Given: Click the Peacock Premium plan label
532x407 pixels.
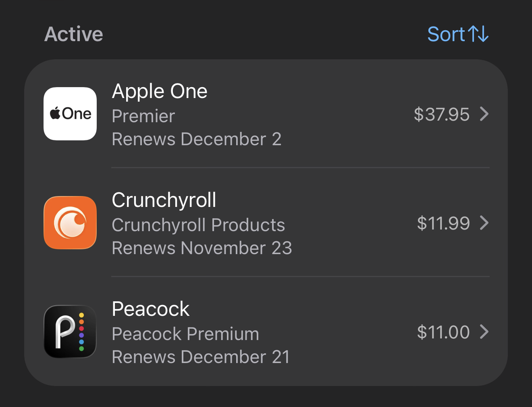Looking at the screenshot, I should tap(185, 334).
